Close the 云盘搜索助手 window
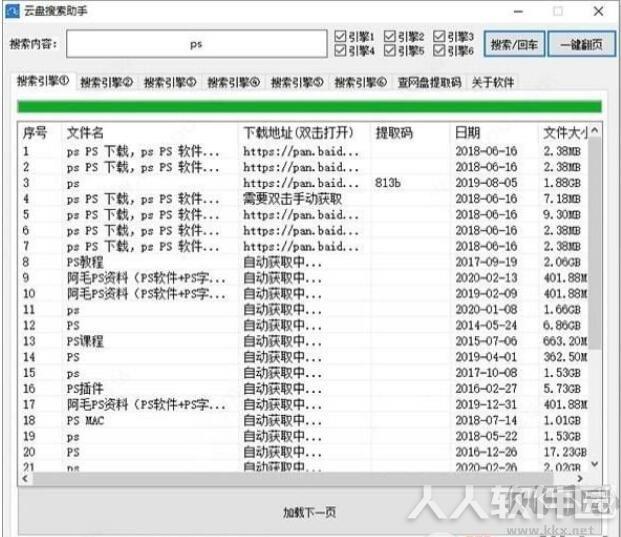 (598, 11)
